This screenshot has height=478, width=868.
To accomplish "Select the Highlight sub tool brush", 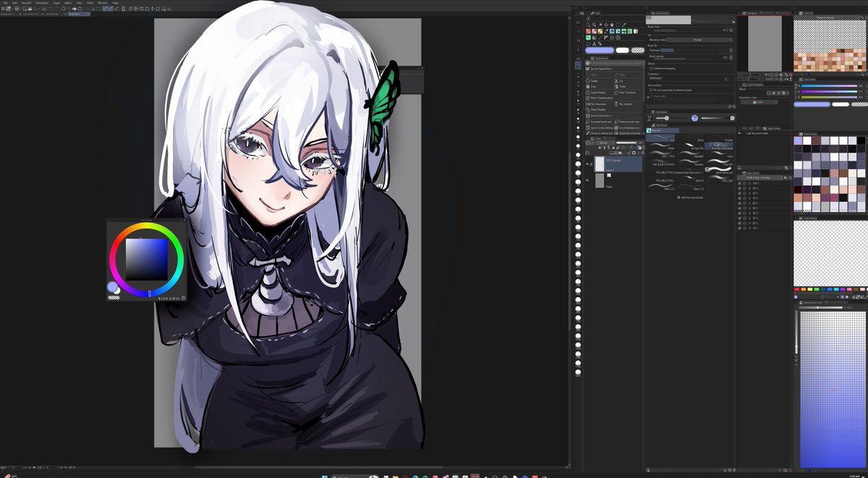I will coord(690,155).
